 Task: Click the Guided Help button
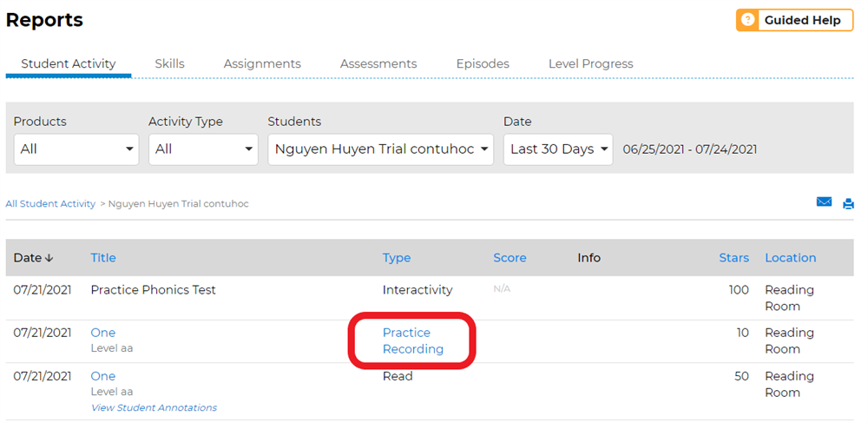794,20
